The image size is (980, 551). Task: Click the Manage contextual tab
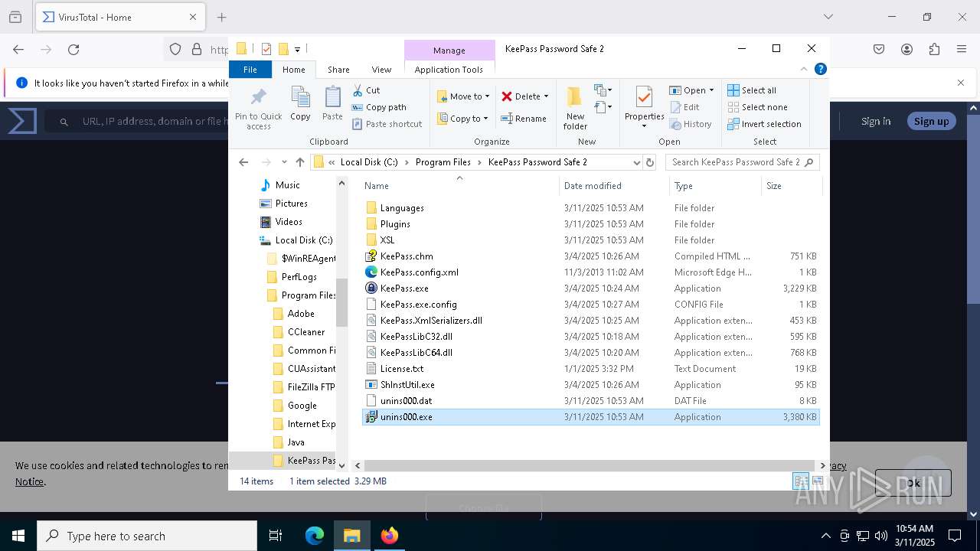[x=449, y=51]
